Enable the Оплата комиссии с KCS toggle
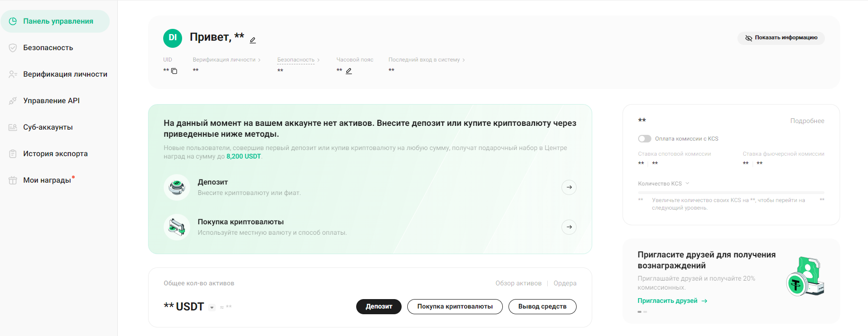The width and height of the screenshot is (868, 336). (x=644, y=139)
